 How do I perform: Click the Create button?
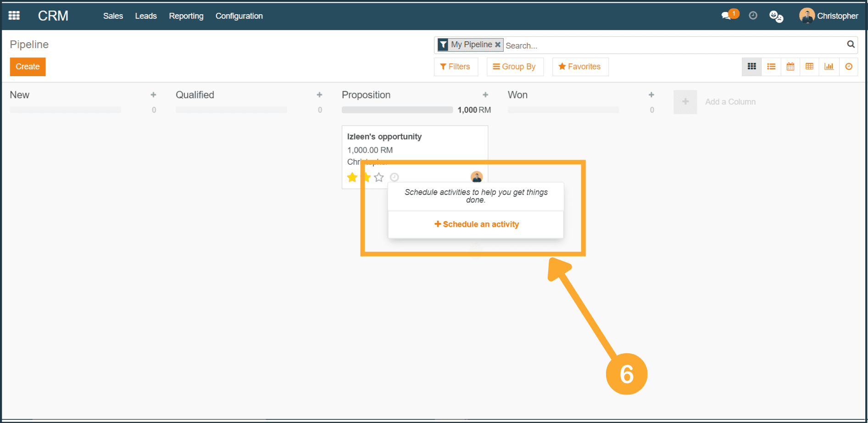pos(28,67)
